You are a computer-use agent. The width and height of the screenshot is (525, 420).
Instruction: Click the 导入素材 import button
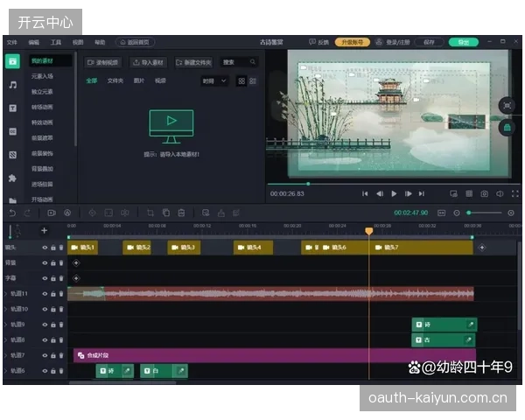(x=149, y=62)
